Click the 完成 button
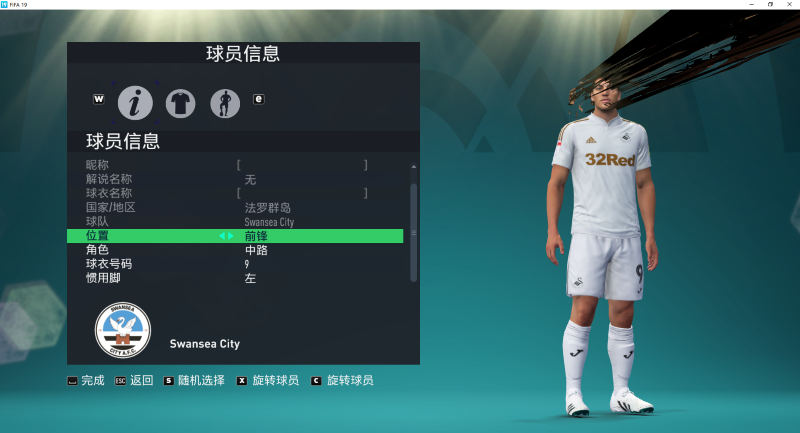This screenshot has width=800, height=433. 86,380
